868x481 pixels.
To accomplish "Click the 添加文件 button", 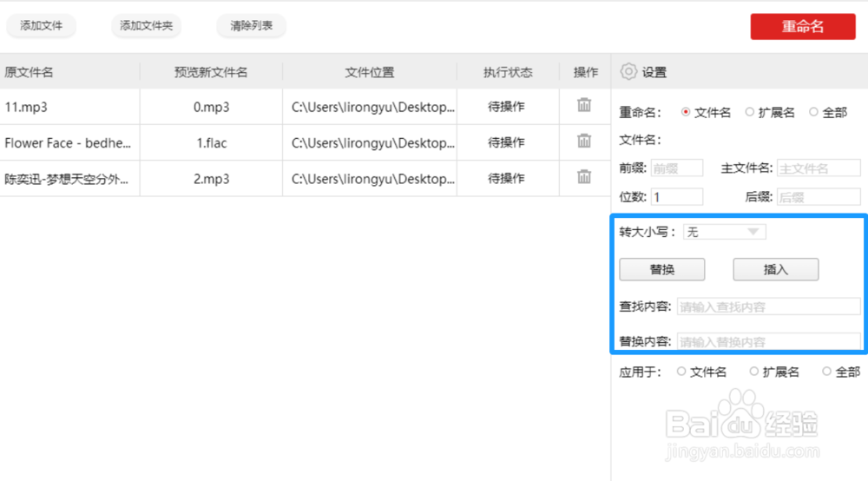I will (x=41, y=25).
